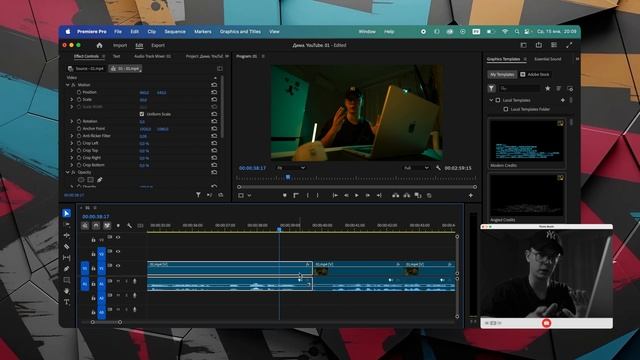Click the Home icon in the workspace bar
The width and height of the screenshot is (640, 360).
pos(99,45)
